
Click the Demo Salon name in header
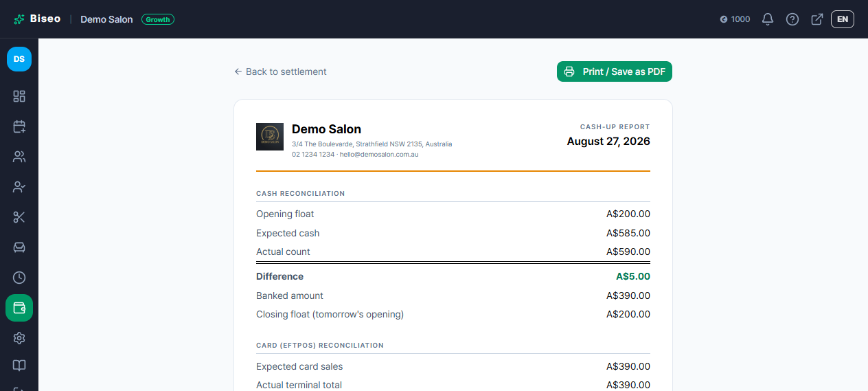(106, 19)
